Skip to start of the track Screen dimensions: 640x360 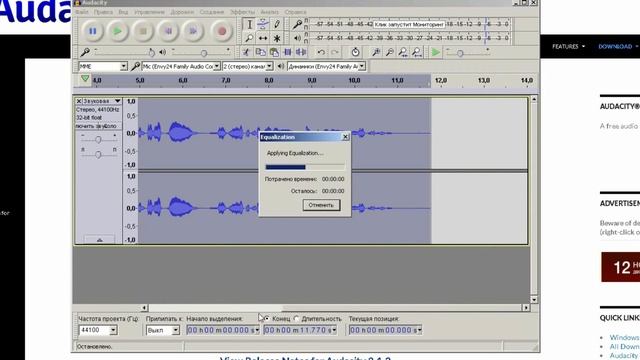coord(168,31)
